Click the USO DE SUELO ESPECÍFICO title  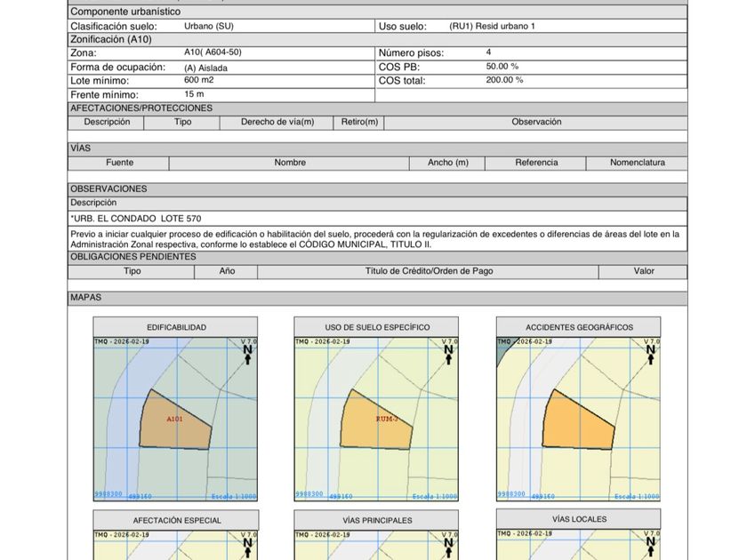tap(377, 327)
